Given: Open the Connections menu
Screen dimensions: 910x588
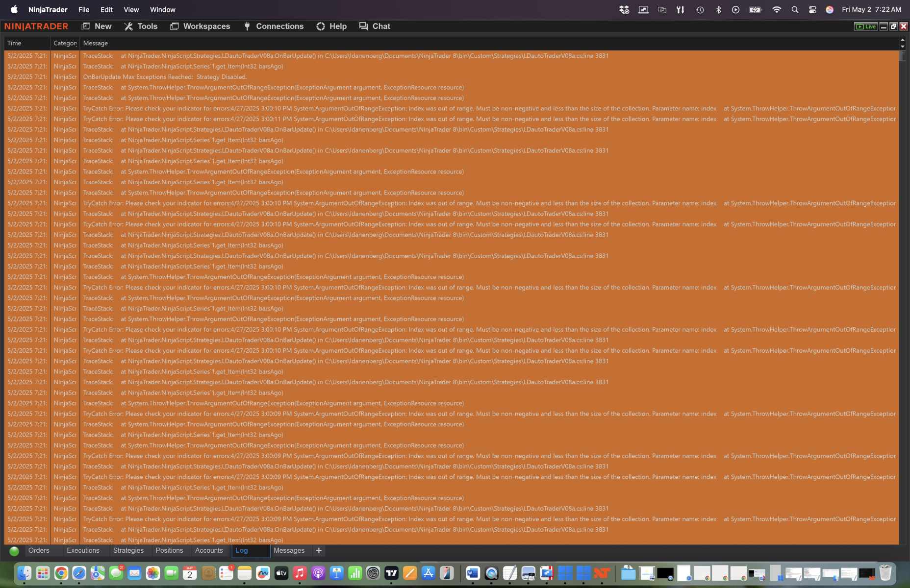Looking at the screenshot, I should pyautogui.click(x=274, y=26).
